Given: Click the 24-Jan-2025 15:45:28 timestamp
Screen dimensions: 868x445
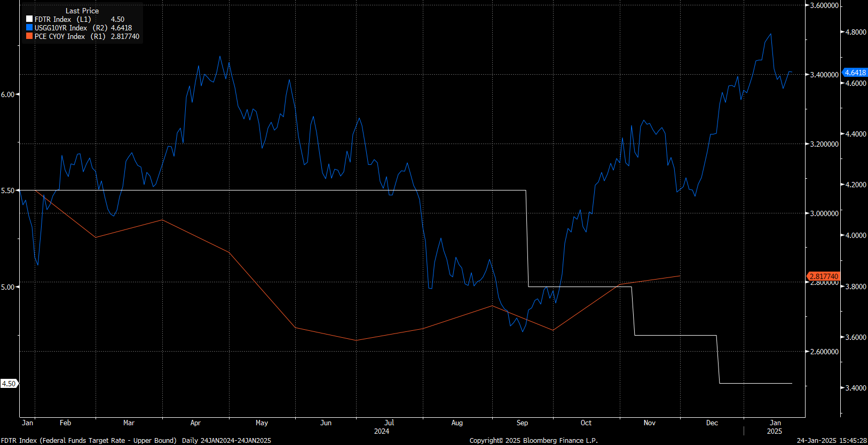Looking at the screenshot, I should (832, 440).
